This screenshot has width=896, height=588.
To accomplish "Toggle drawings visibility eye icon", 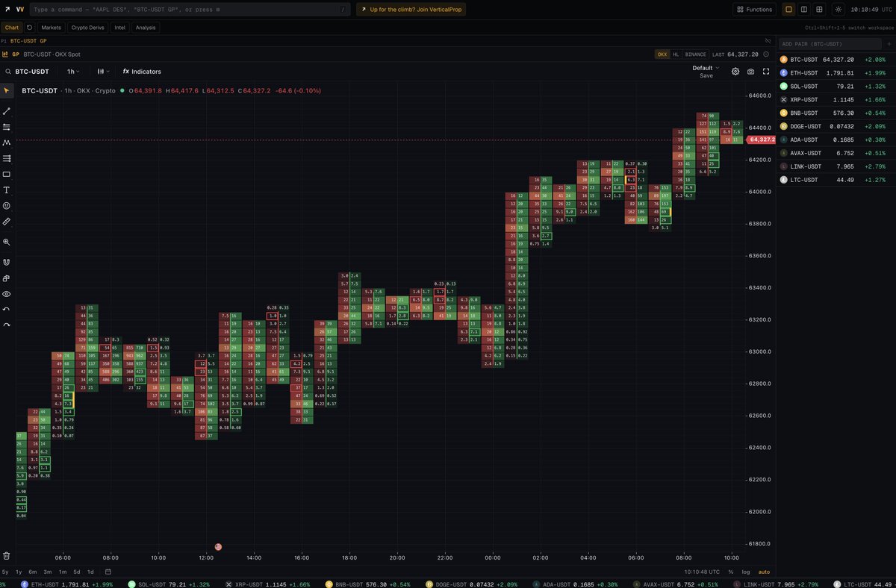I will (7, 293).
